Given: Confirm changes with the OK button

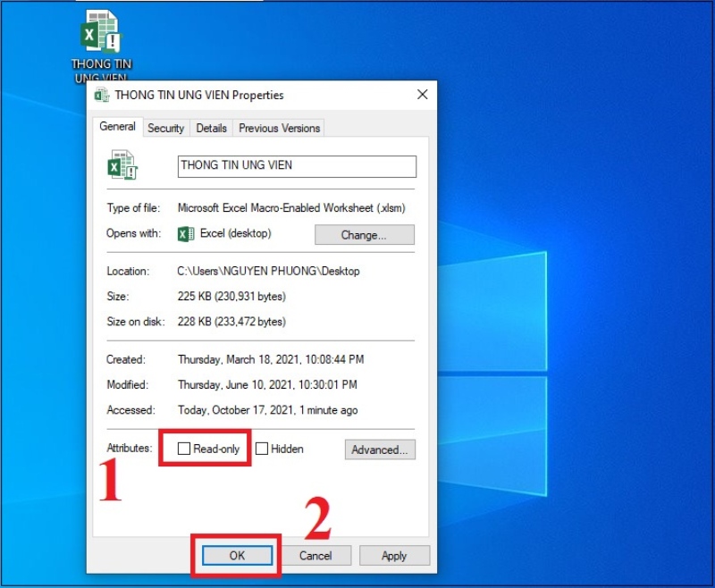Looking at the screenshot, I should pos(236,555).
